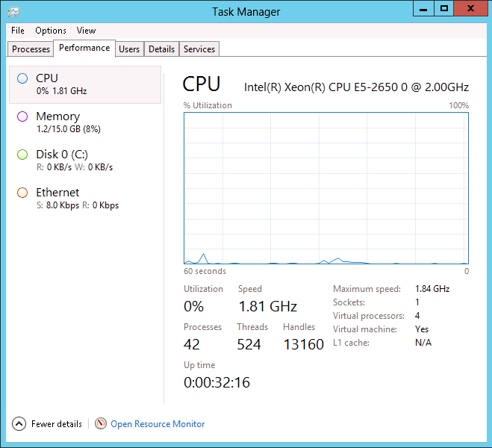The width and height of the screenshot is (492, 448).
Task: Click the Task Manager title bar icon
Action: pos(13,11)
